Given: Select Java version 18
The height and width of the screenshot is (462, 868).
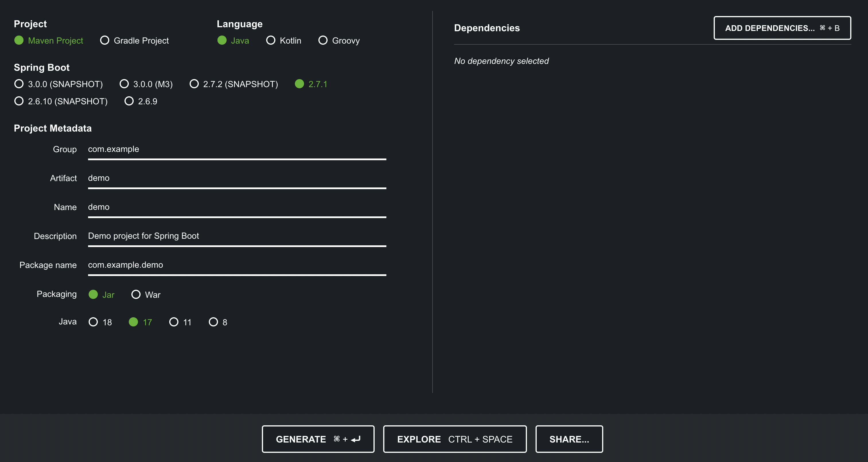Looking at the screenshot, I should (x=93, y=322).
